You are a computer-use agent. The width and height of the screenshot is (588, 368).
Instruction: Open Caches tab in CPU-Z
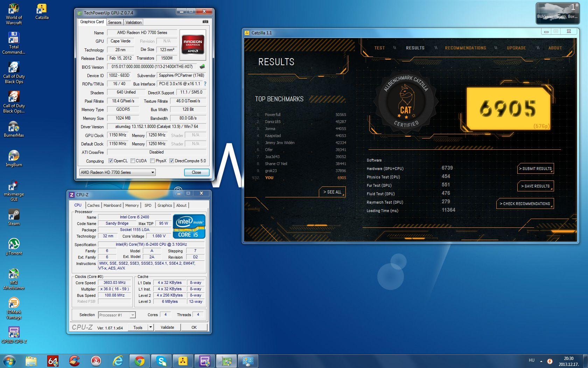tap(93, 205)
